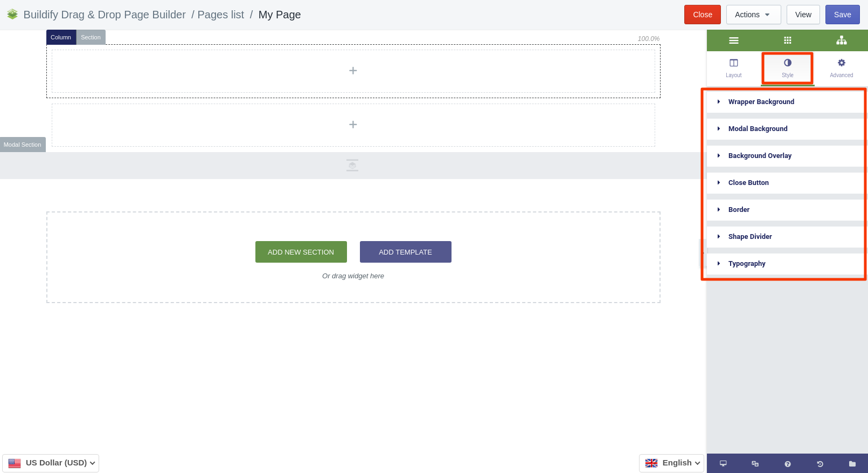Switch to the Style tab

[787, 68]
